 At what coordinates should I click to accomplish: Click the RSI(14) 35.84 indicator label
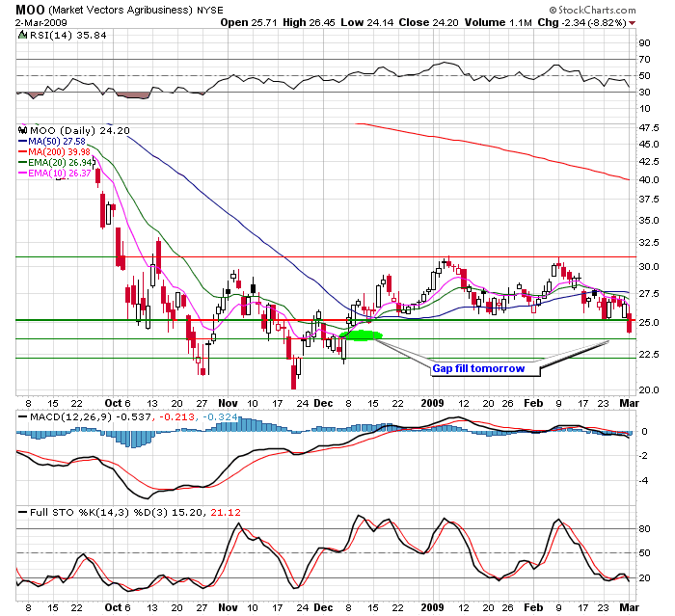[68, 36]
